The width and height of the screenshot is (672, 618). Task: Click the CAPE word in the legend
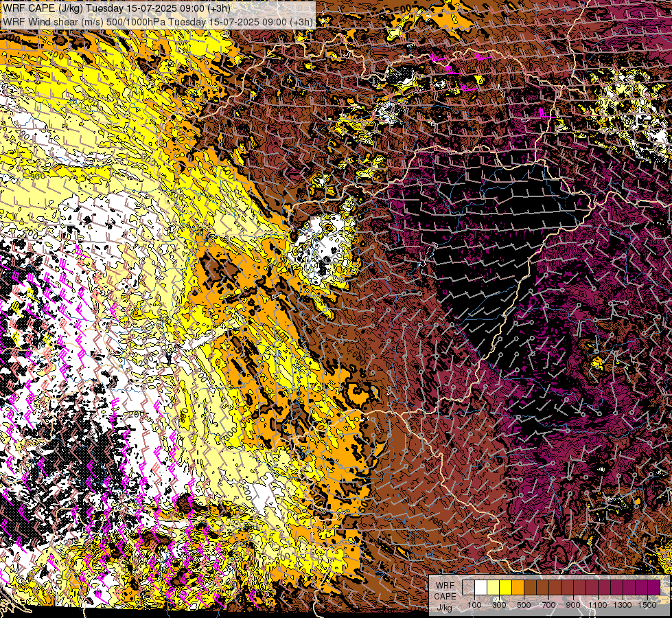pos(445,597)
